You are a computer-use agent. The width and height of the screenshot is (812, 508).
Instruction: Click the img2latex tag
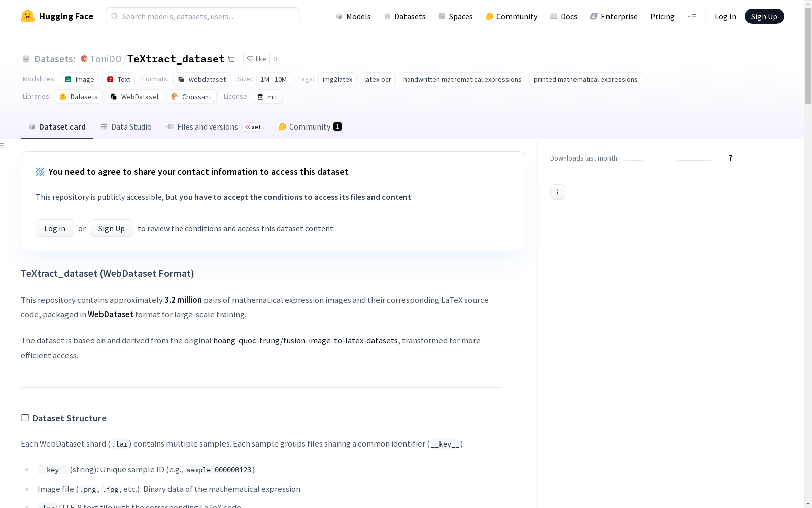pyautogui.click(x=337, y=79)
